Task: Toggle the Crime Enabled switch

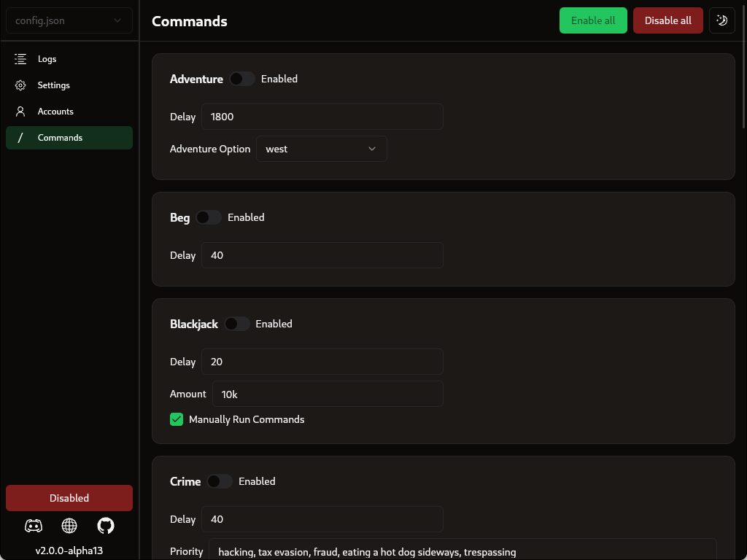Action: pos(220,481)
